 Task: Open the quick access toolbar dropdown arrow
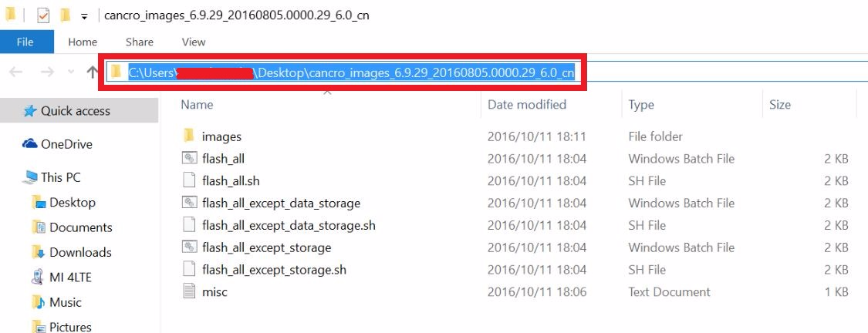coord(84,16)
